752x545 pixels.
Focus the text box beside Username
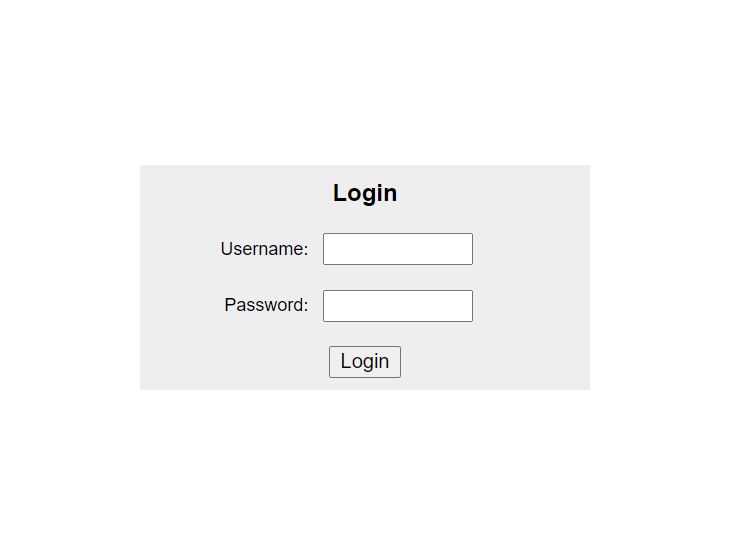click(x=398, y=249)
